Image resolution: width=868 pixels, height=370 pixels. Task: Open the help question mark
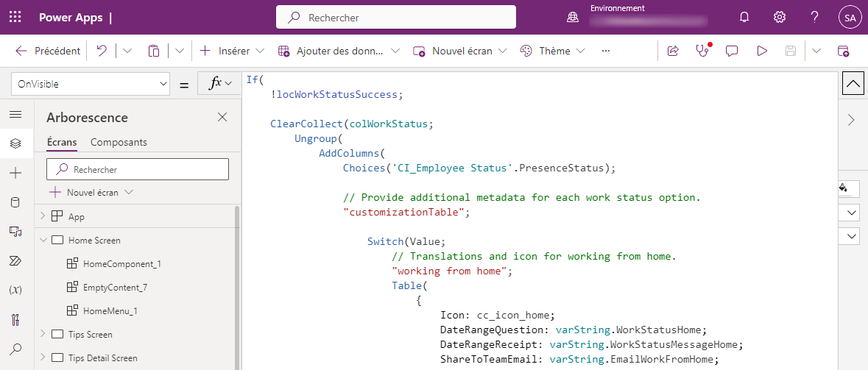tap(814, 17)
